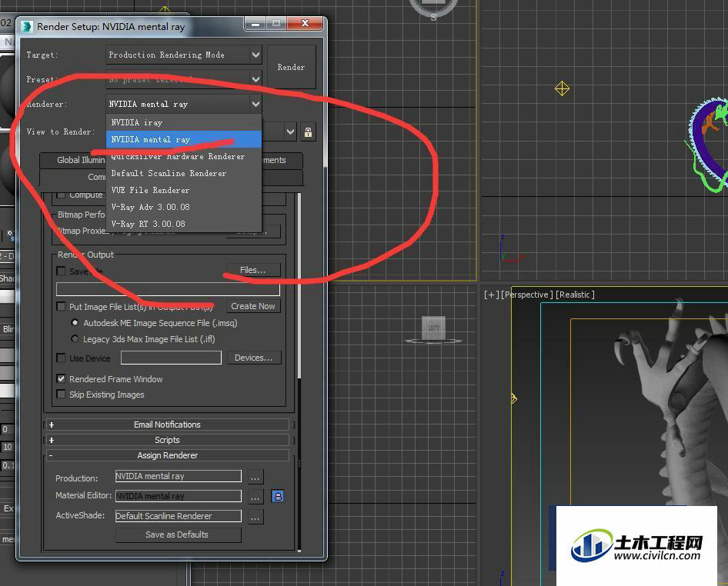This screenshot has height=586, width=728.
Task: Choose Quicksilver Hardware Renderer from the list
Action: coord(184,156)
